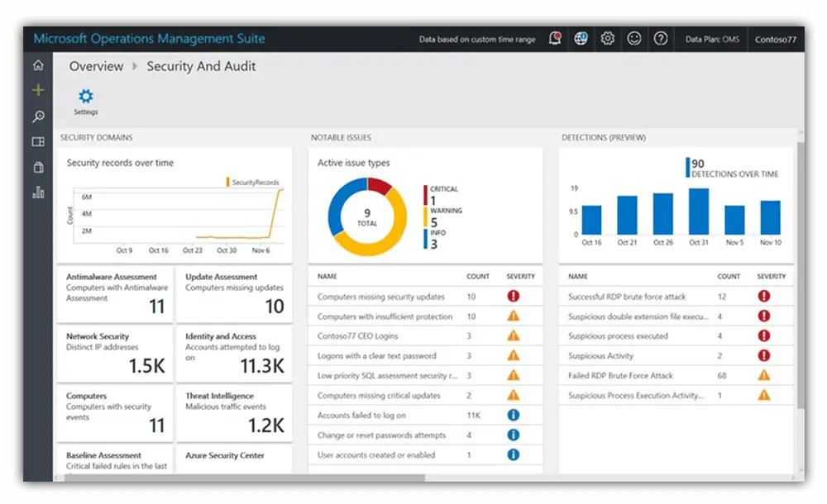The width and height of the screenshot is (827, 504).
Task: Open the help question mark icon
Action: 661,39
